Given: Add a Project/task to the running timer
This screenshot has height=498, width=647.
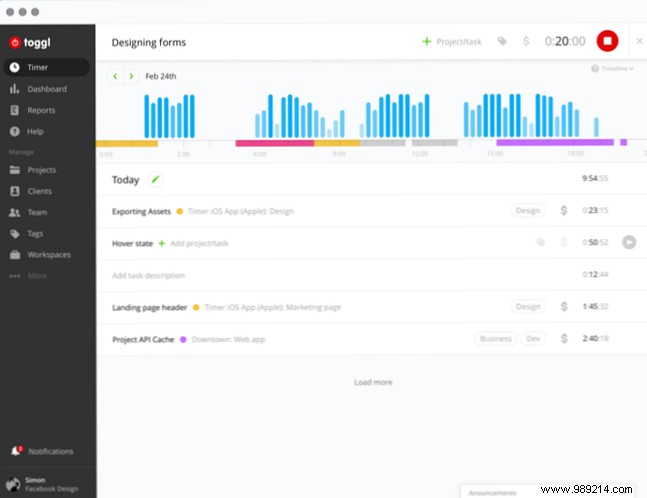Looking at the screenshot, I should (x=452, y=42).
